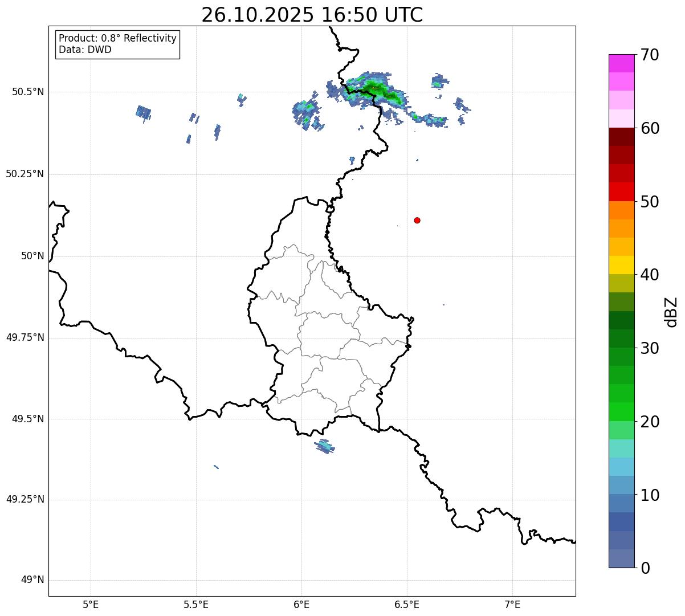Click the red station marker dot
Image resolution: width=685 pixels, height=616 pixels.
[x=417, y=220]
